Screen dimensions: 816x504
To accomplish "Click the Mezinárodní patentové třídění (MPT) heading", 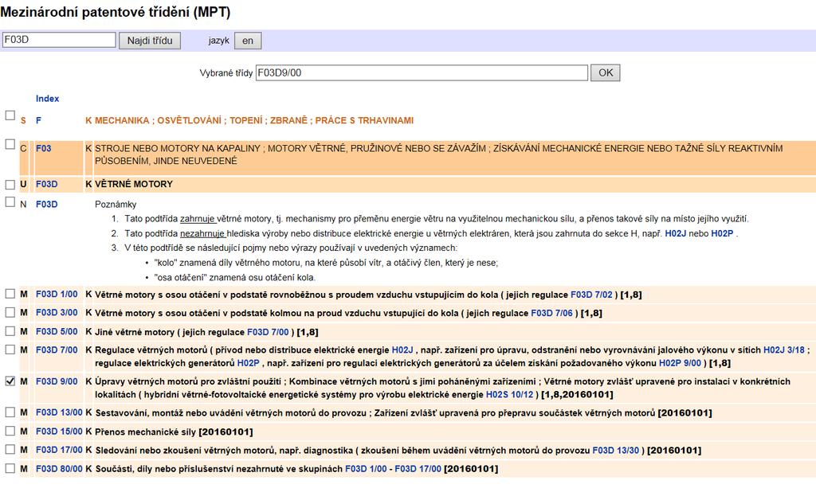I will (x=116, y=12).
